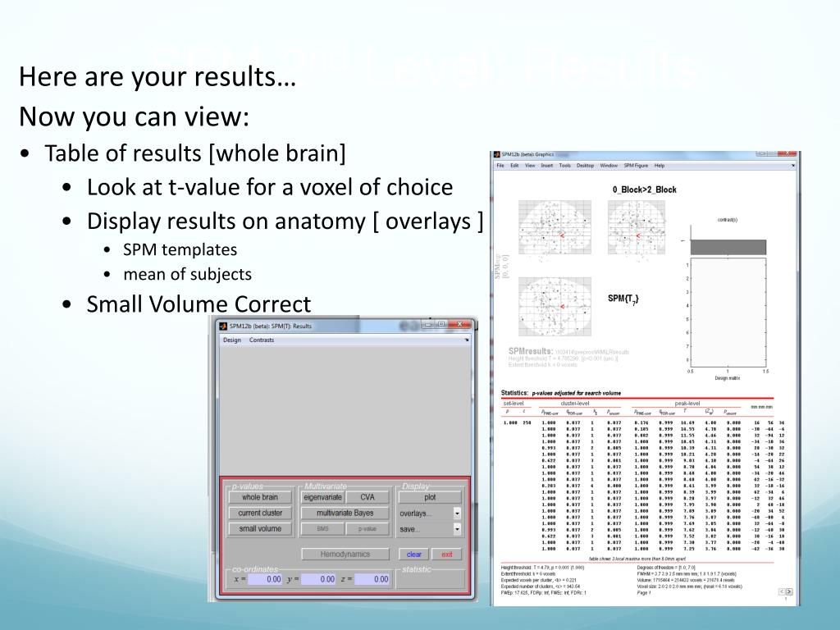
Task: Click the dock arrow in Graphics menu bar
Action: coord(793,166)
